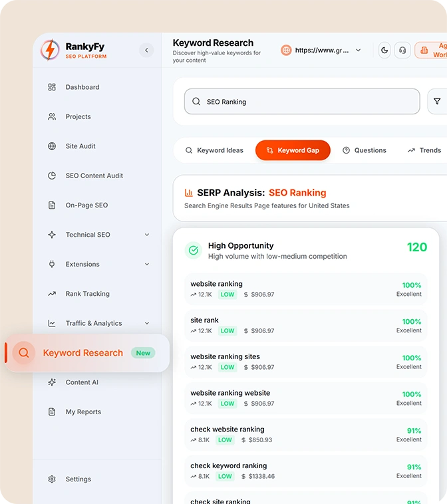This screenshot has width=447, height=504.
Task: Switch to the Keyword Ideas tab
Action: tap(214, 150)
